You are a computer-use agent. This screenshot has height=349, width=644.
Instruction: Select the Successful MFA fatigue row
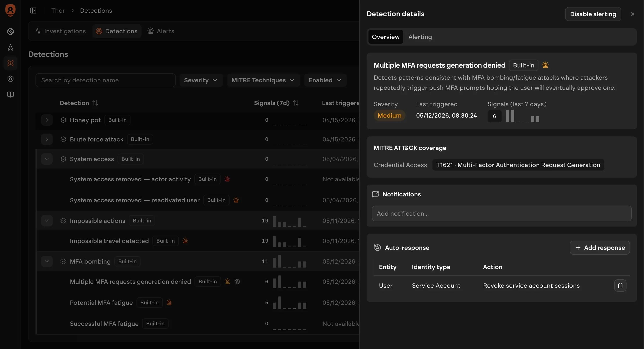point(198,324)
